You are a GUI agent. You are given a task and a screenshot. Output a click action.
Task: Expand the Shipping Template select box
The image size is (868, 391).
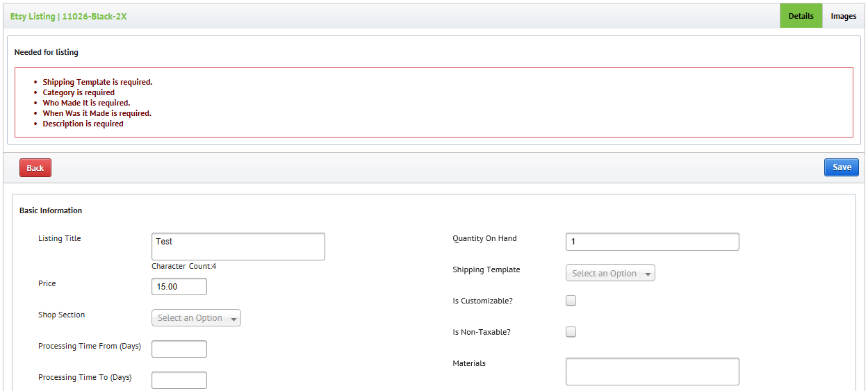(x=611, y=273)
